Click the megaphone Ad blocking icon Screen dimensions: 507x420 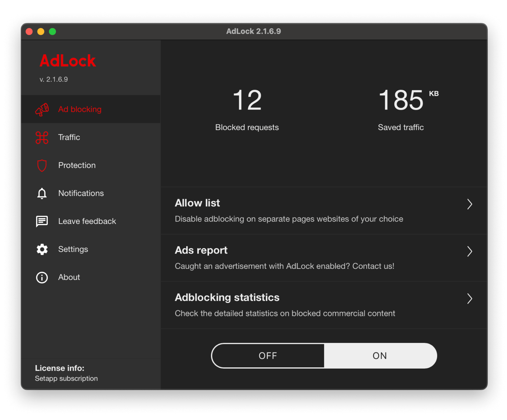click(42, 110)
